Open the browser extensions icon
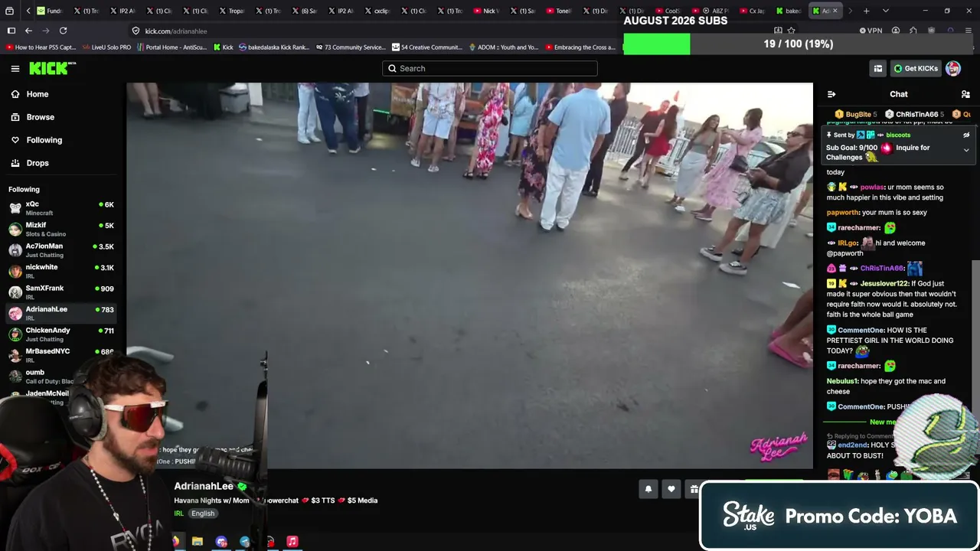This screenshot has height=551, width=980. [913, 31]
